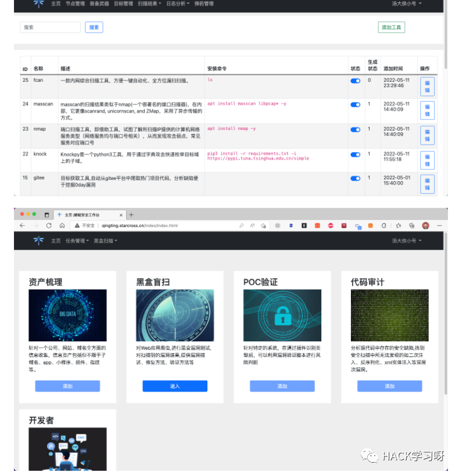
Task: Expand 任务管理 dropdown in lower navbar
Action: [77, 241]
